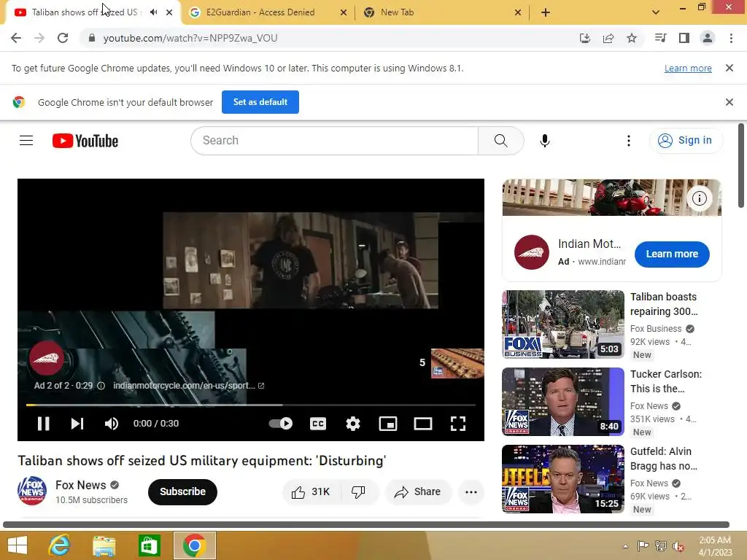Open 'Taliban boasts repairing 300' video thumbnail
Viewport: 747px width, 560px height.
(x=563, y=324)
